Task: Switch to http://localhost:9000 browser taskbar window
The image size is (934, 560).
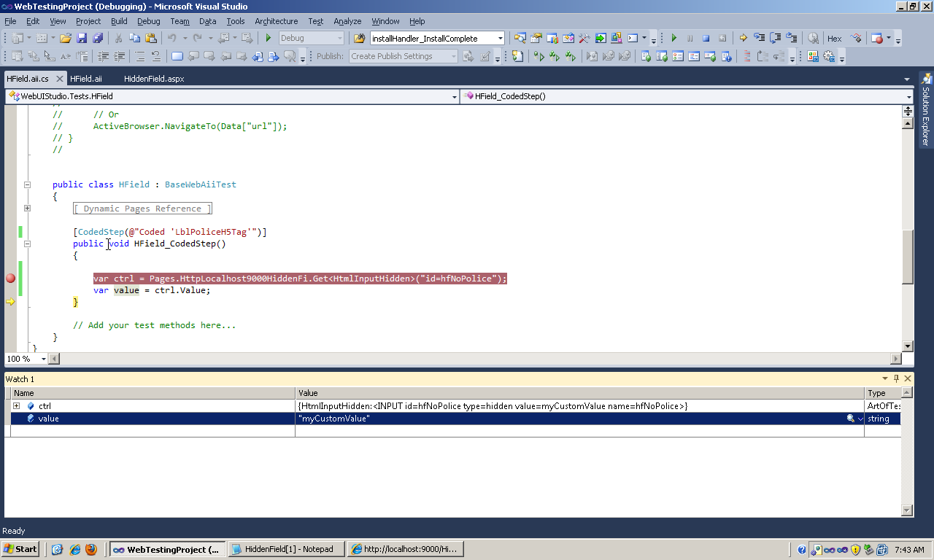Action: [405, 549]
